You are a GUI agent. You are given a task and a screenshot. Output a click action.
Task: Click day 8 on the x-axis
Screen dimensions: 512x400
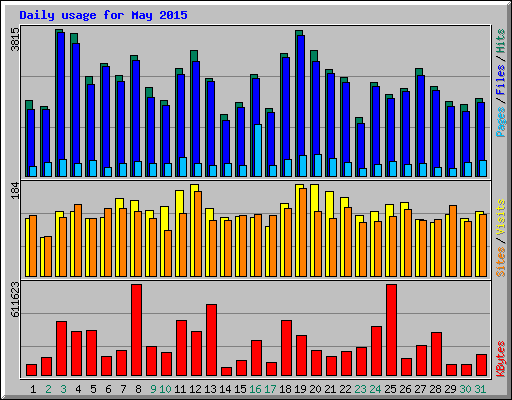[x=138, y=389]
